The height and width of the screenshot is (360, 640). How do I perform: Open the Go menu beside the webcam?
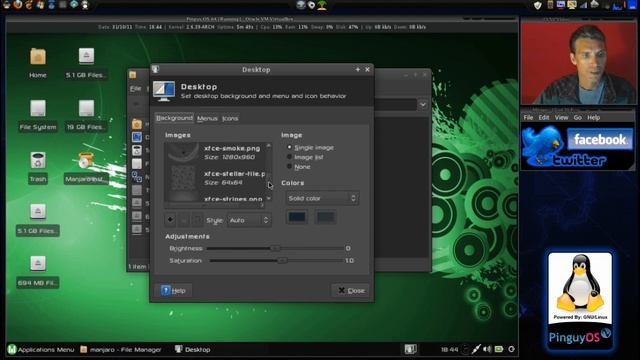(x=577, y=118)
